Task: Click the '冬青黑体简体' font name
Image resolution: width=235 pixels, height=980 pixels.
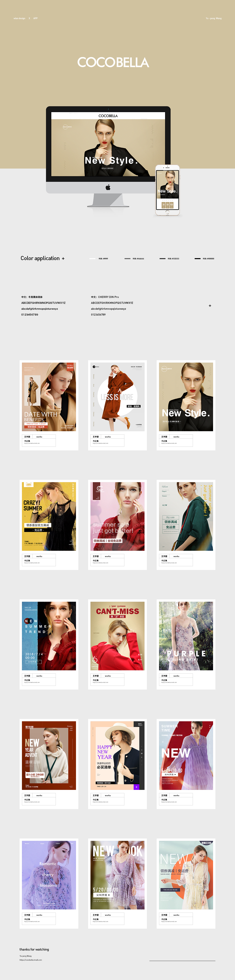Action: pos(35,297)
